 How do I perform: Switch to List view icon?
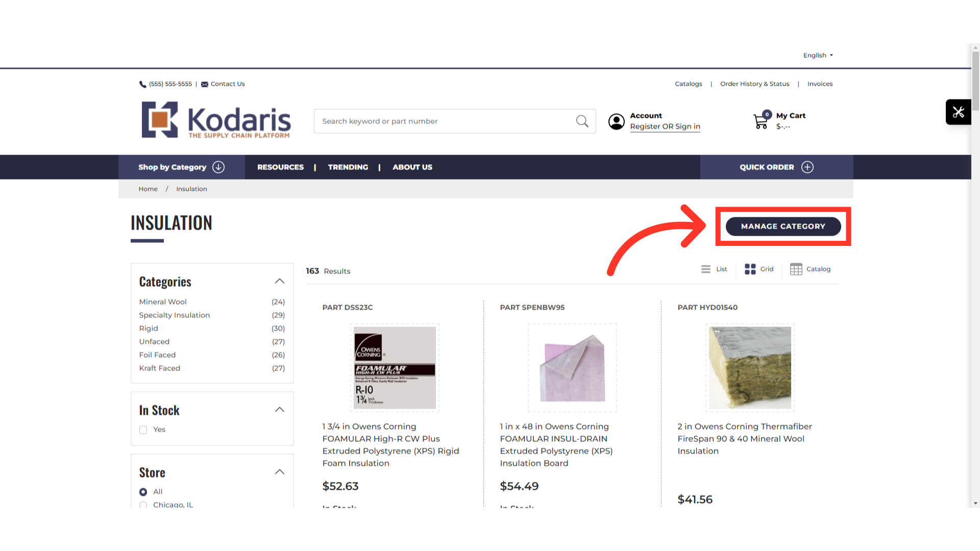(x=706, y=269)
